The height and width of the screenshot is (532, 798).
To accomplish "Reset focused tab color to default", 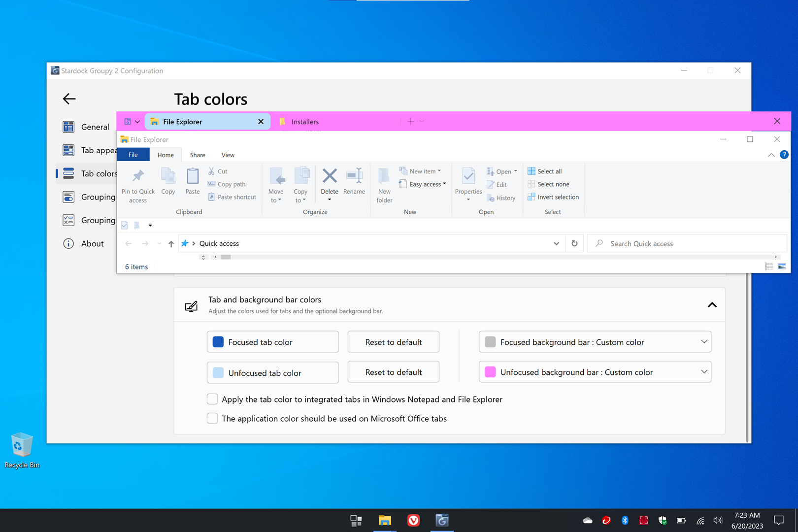I will click(x=393, y=342).
